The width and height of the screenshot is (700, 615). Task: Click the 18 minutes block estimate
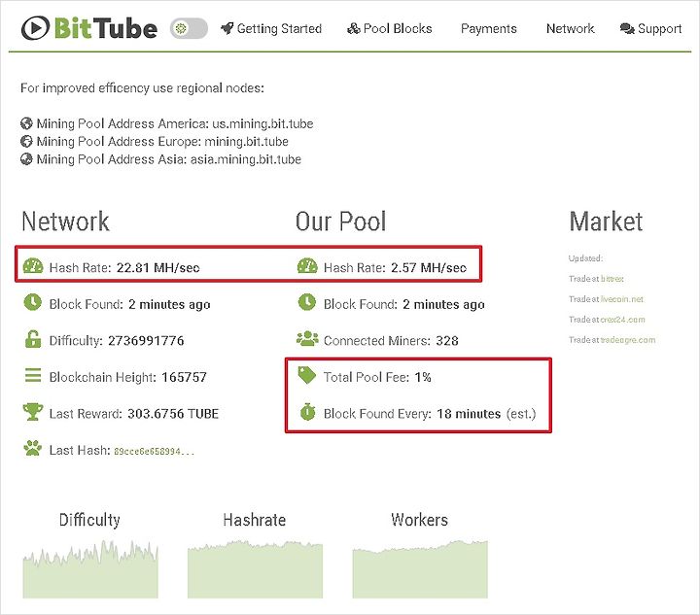tap(469, 414)
